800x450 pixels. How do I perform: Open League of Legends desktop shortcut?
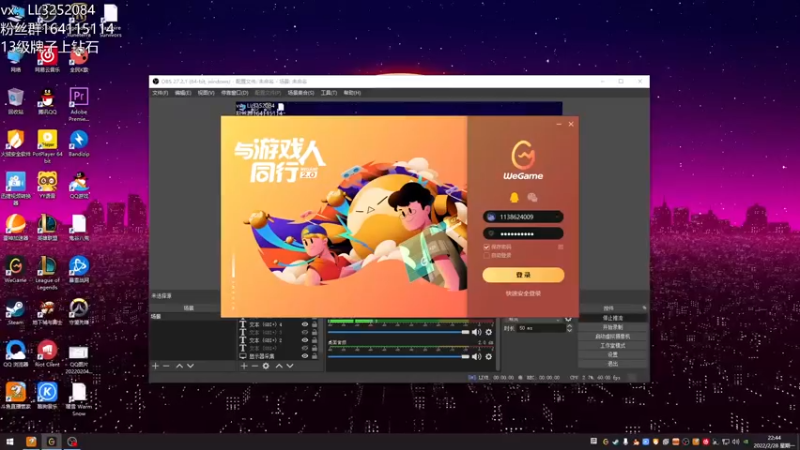[47, 273]
